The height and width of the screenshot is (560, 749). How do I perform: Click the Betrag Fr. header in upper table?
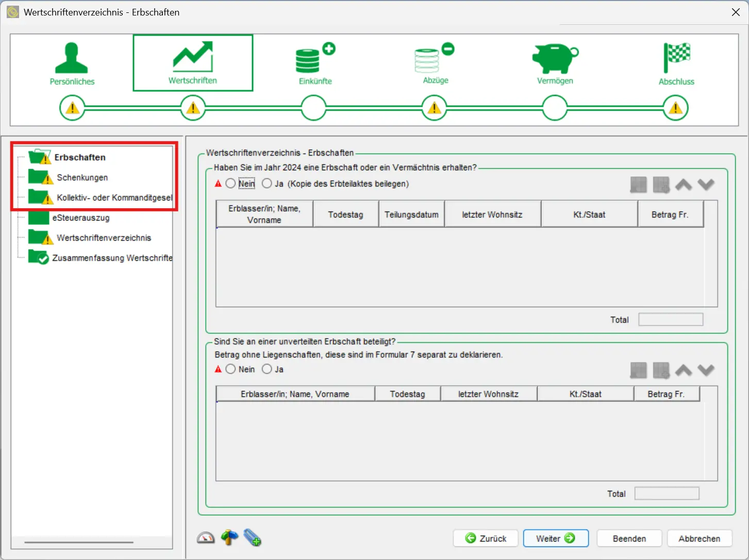click(x=670, y=215)
